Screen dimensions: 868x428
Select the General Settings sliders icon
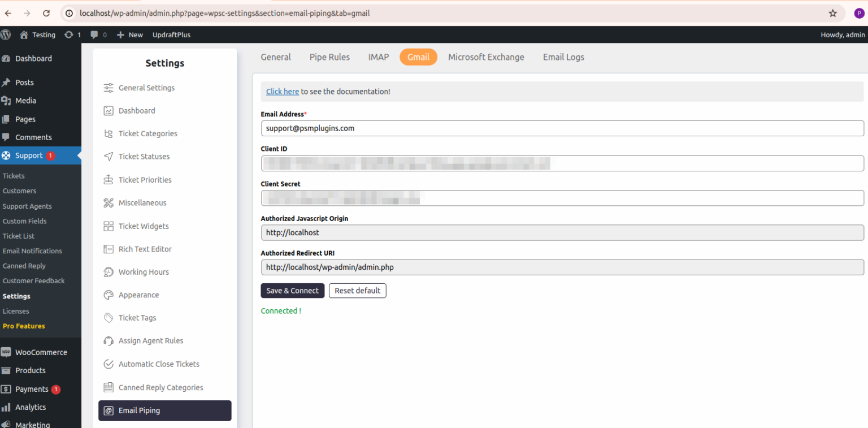click(108, 88)
